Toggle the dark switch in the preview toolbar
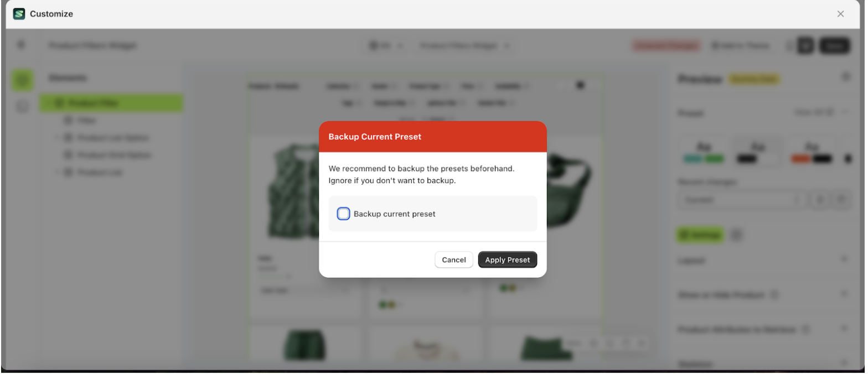 (580, 85)
